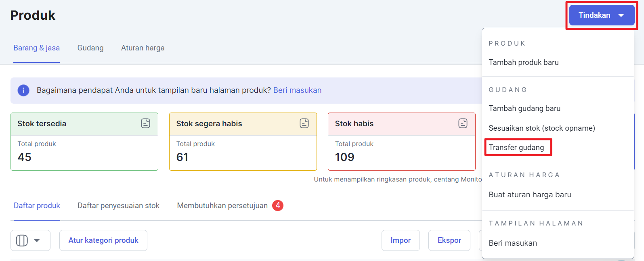Viewport: 644px width, 261px height.
Task: Select Beri masukan in Tampilan Halaman section
Action: click(x=513, y=243)
